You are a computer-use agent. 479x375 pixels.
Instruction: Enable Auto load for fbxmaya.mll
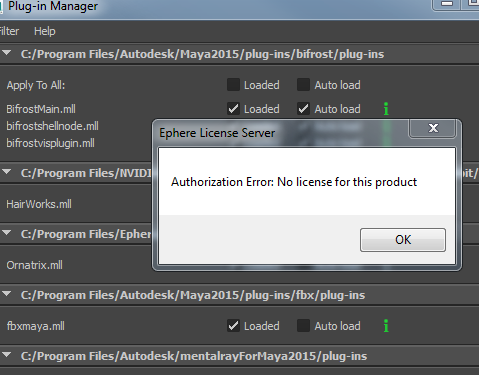pyautogui.click(x=303, y=326)
